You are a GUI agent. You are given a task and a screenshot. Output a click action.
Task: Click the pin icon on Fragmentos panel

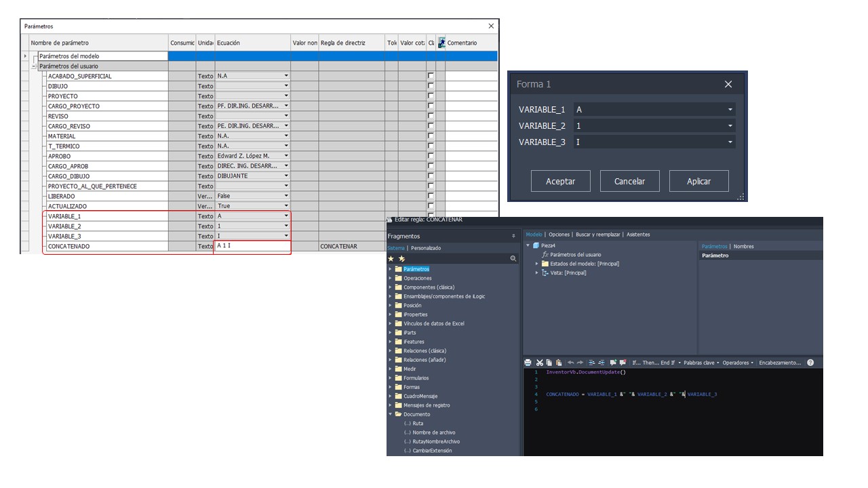point(513,235)
